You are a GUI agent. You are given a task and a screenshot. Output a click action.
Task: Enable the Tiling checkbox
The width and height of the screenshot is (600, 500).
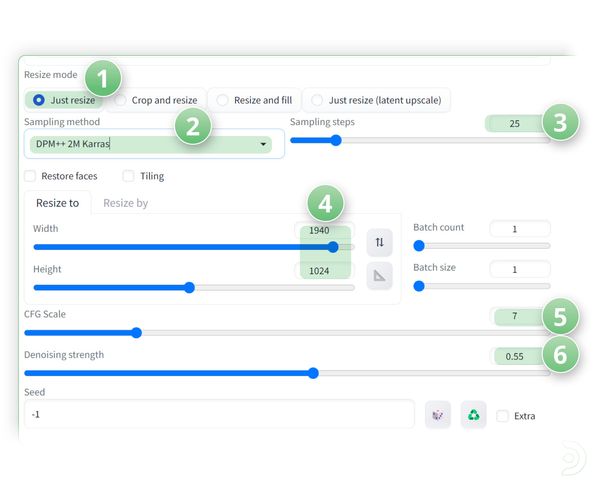pyautogui.click(x=129, y=176)
